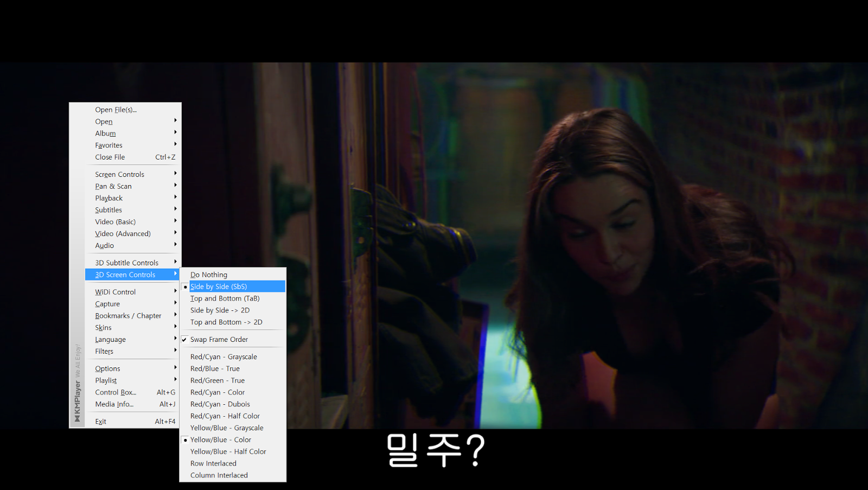Select Yellow/Blue - Half Color anaglyph

[x=233, y=452]
